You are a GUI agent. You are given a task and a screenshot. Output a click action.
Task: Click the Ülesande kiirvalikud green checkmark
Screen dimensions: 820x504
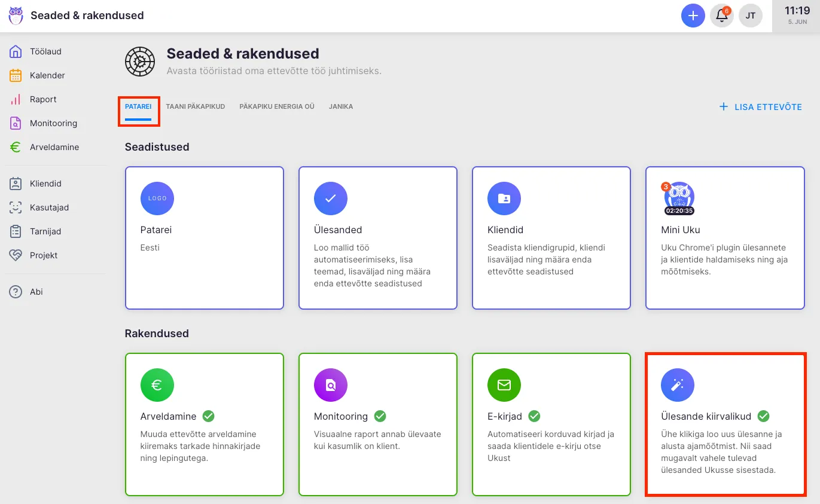point(763,416)
